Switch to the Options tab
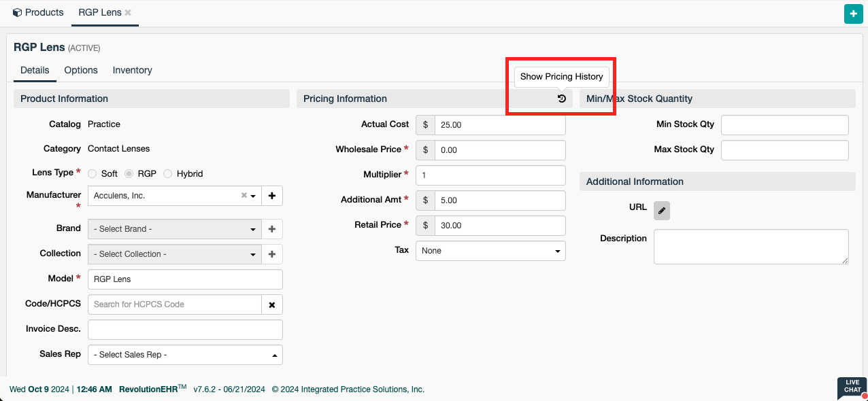The image size is (868, 401). click(x=81, y=70)
